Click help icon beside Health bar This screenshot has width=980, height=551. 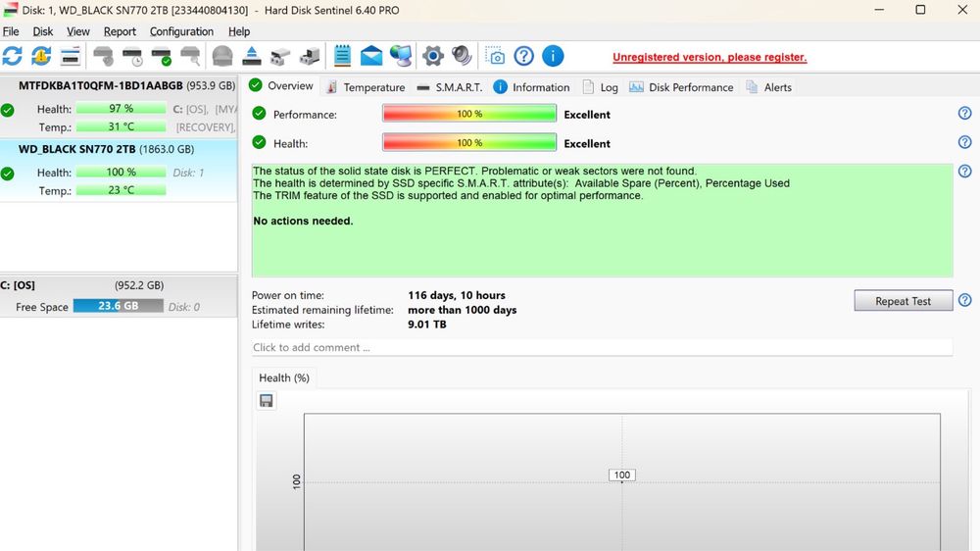pos(965,142)
